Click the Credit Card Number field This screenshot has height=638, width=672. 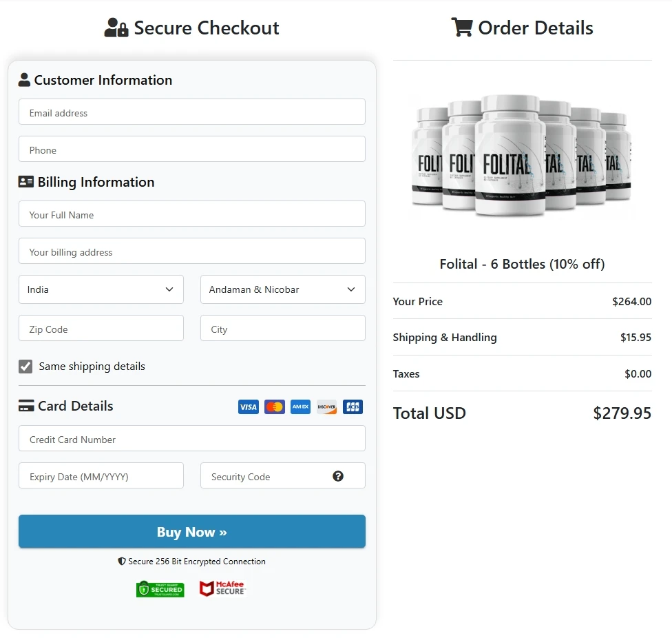coord(191,438)
